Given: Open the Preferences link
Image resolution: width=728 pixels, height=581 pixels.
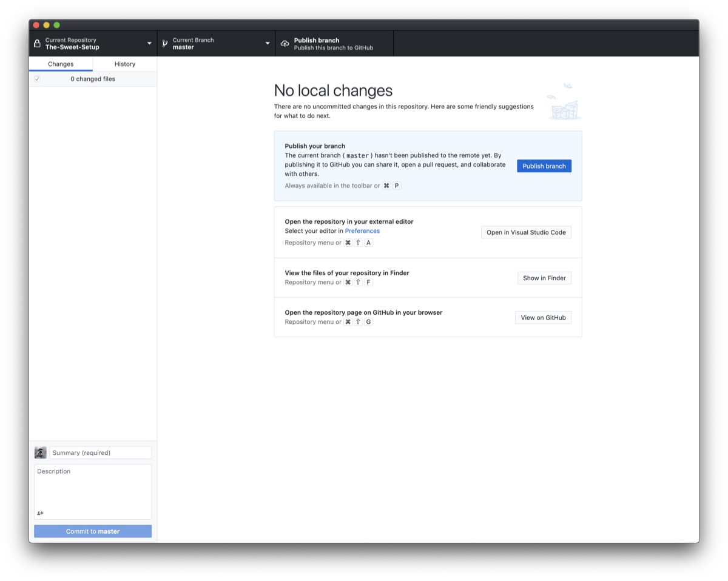Looking at the screenshot, I should (x=362, y=231).
